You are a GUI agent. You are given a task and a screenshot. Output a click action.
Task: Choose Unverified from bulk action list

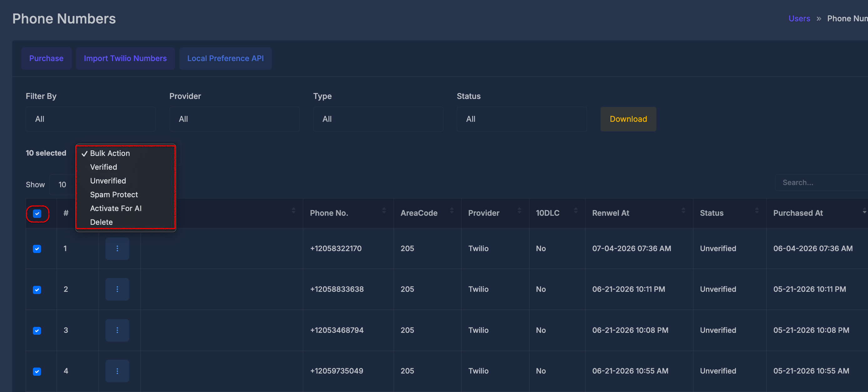(x=126, y=181)
